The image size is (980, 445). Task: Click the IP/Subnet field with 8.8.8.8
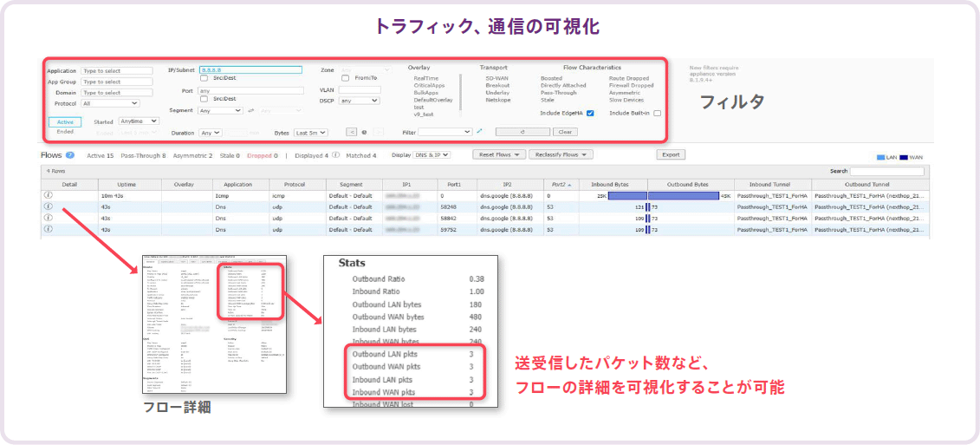click(x=250, y=70)
